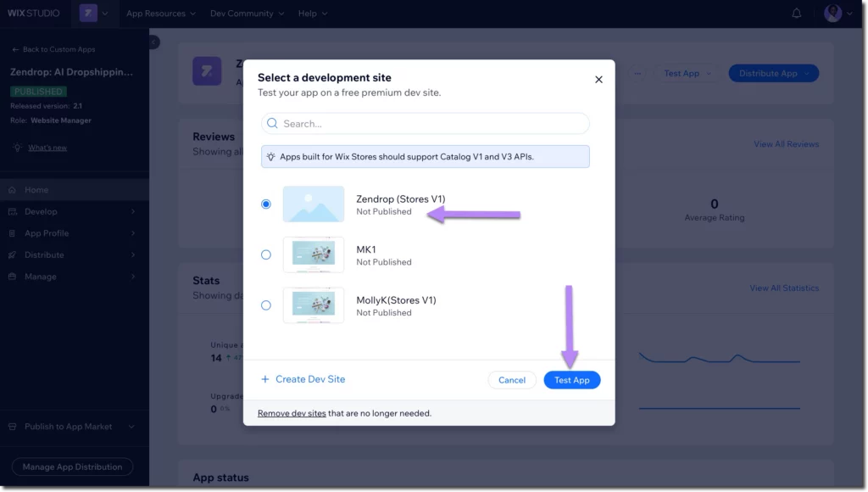868x492 pixels.
Task: Open the What's new link
Action: click(47, 148)
